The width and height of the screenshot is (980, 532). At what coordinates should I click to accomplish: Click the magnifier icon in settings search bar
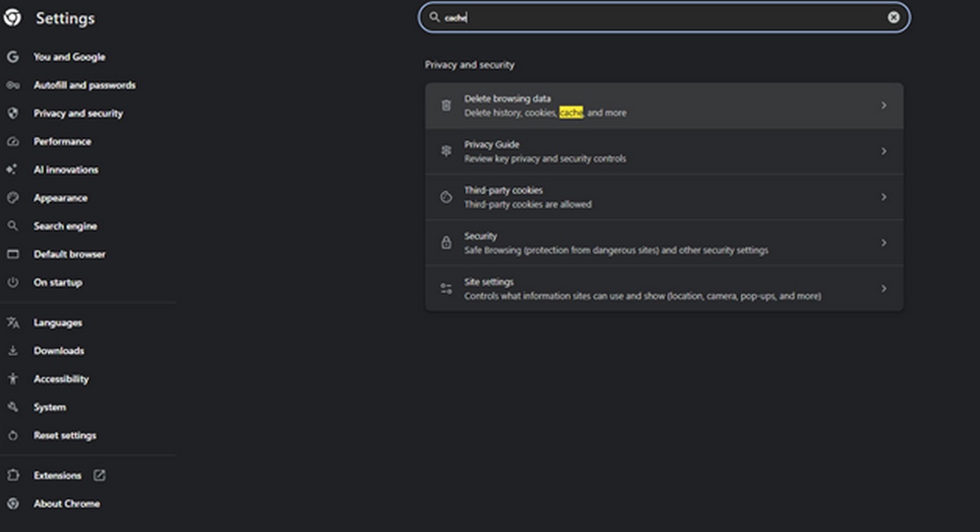coord(434,16)
